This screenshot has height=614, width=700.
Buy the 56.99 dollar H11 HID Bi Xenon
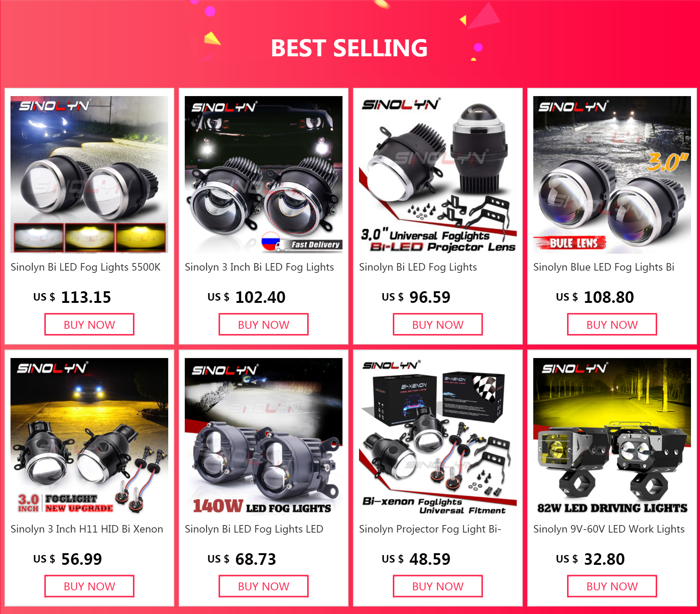click(89, 586)
